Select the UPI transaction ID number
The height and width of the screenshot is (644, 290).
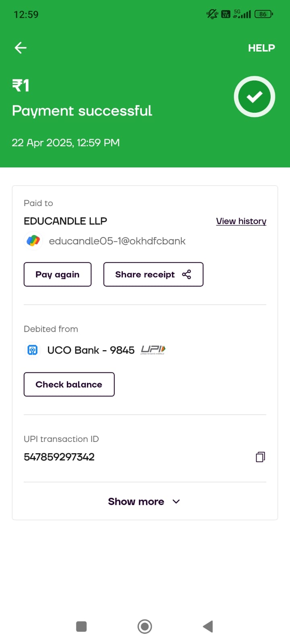[x=59, y=457]
